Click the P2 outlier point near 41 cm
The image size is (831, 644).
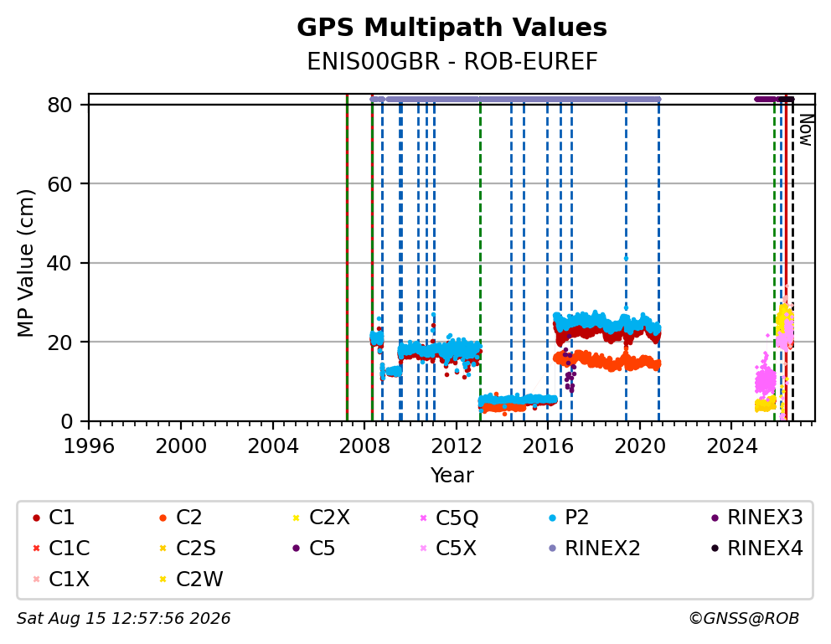pos(626,259)
